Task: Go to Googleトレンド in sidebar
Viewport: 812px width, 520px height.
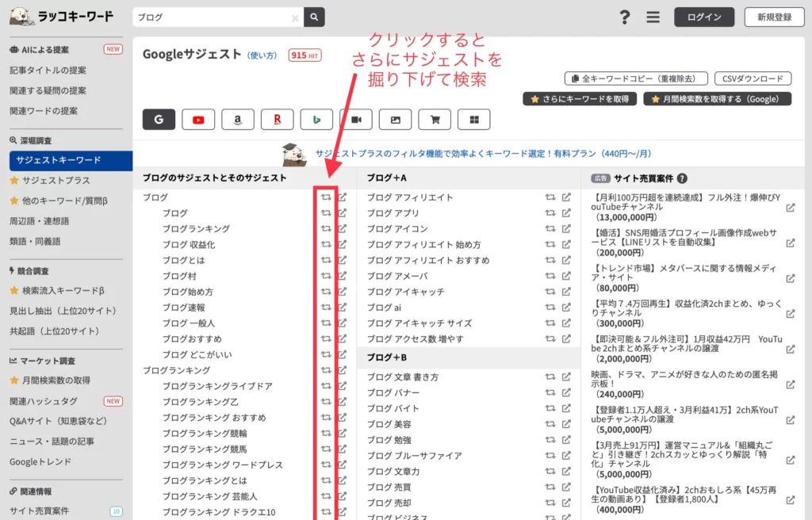Action: click(x=40, y=461)
